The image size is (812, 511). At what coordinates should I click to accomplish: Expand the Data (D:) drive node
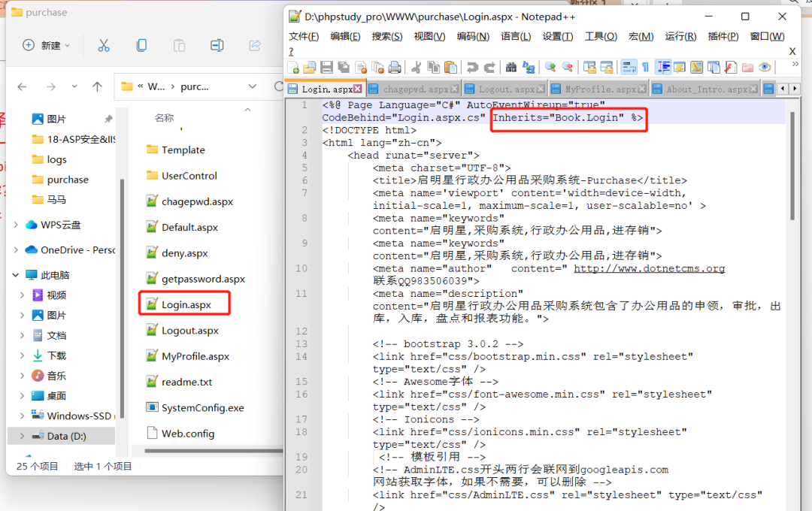22,436
